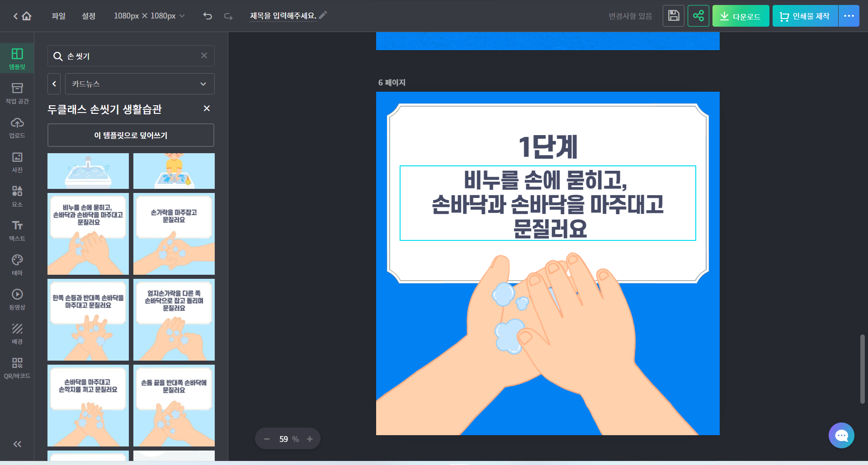Click the back chevron beside 카드뉴스

tap(54, 84)
